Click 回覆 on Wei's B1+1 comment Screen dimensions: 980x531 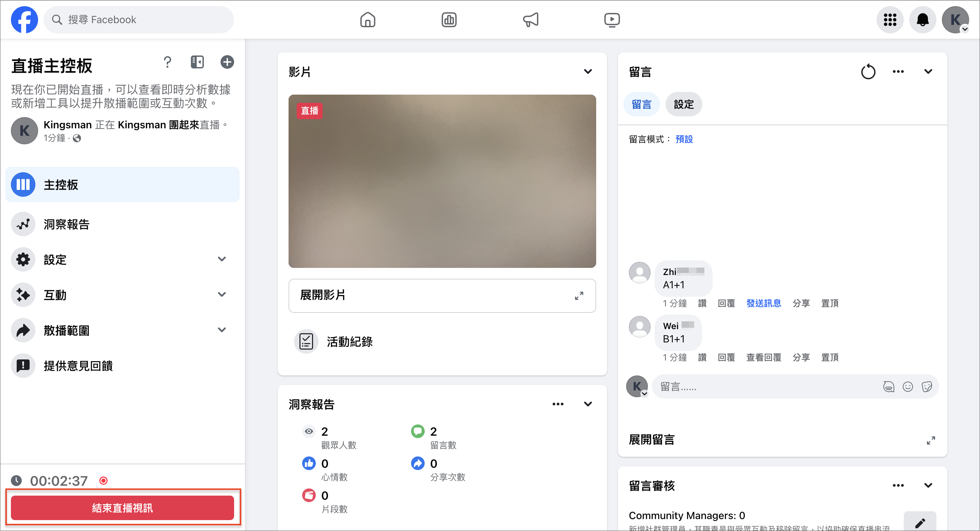point(726,357)
